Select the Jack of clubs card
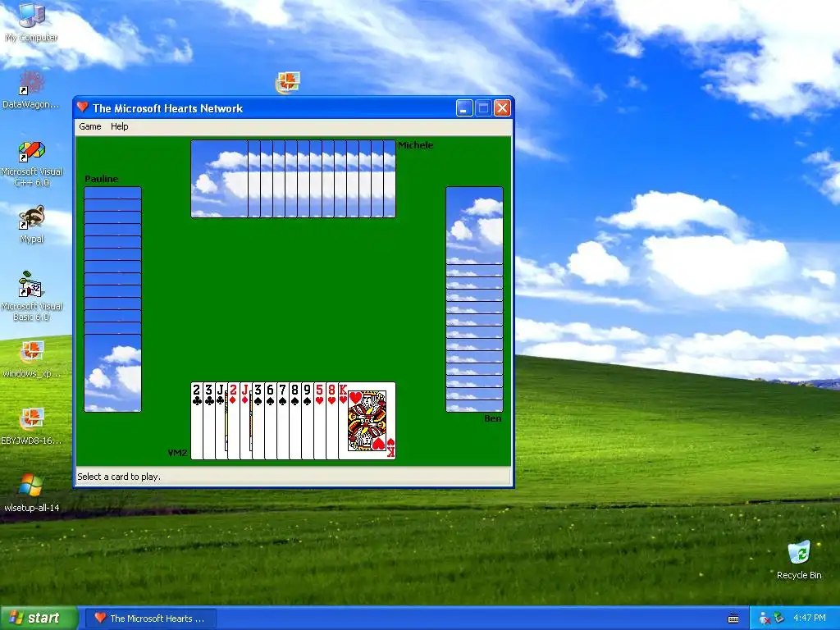Image resolution: width=840 pixels, height=630 pixels. pyautogui.click(x=221, y=421)
